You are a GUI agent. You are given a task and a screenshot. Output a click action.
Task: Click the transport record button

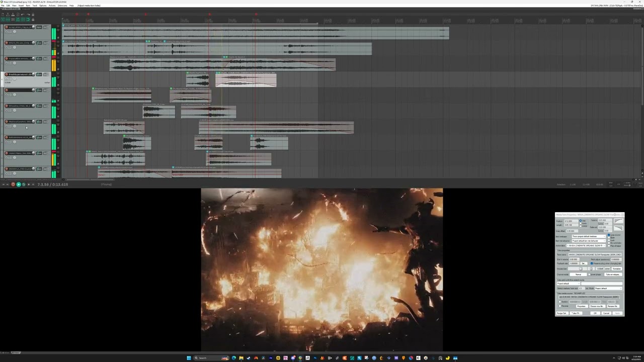pyautogui.click(x=13, y=185)
